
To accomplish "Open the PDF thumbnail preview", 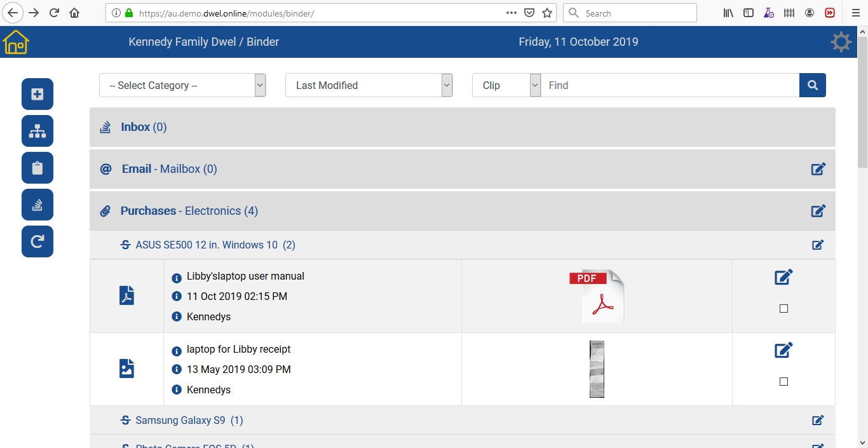I will pos(597,295).
